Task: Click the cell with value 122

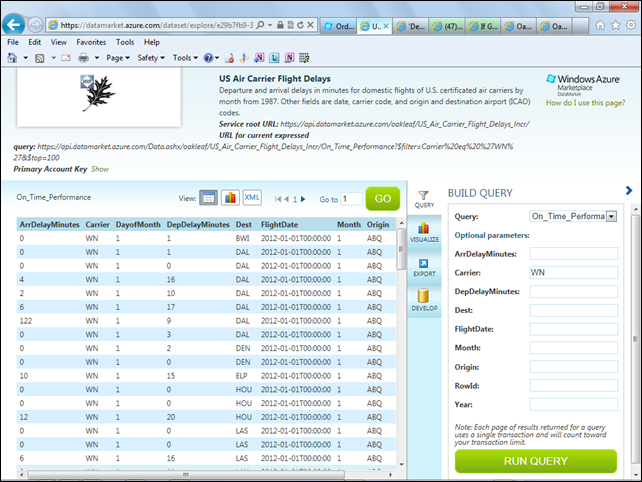Action: pyautogui.click(x=26, y=321)
